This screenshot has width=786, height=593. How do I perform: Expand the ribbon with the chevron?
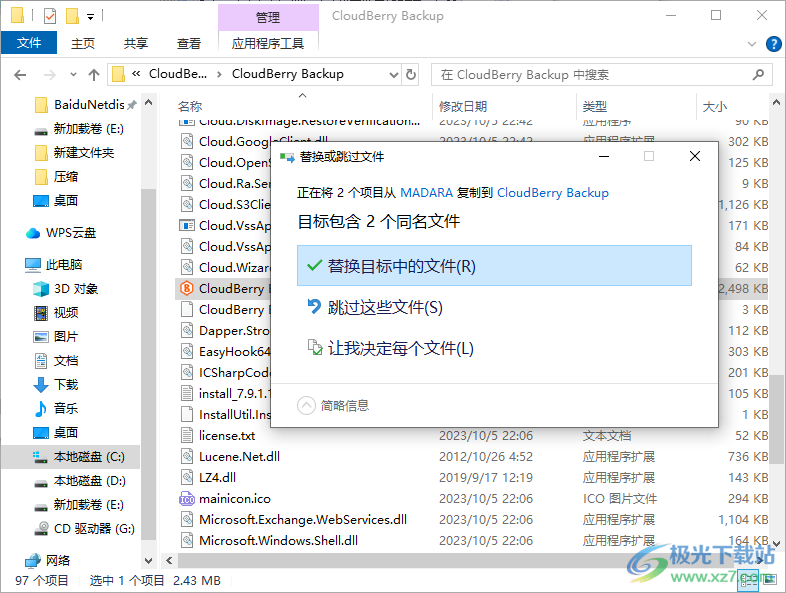[x=752, y=44]
